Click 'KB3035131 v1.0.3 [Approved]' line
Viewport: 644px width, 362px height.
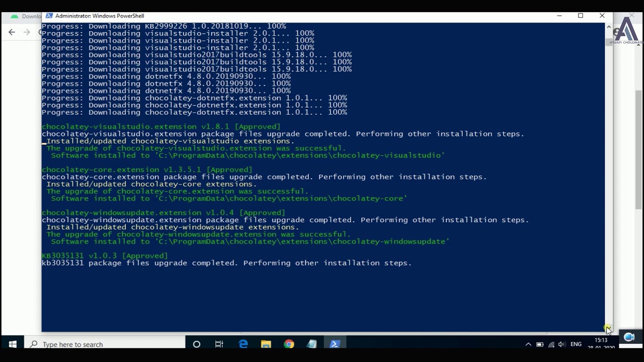pyautogui.click(x=105, y=255)
